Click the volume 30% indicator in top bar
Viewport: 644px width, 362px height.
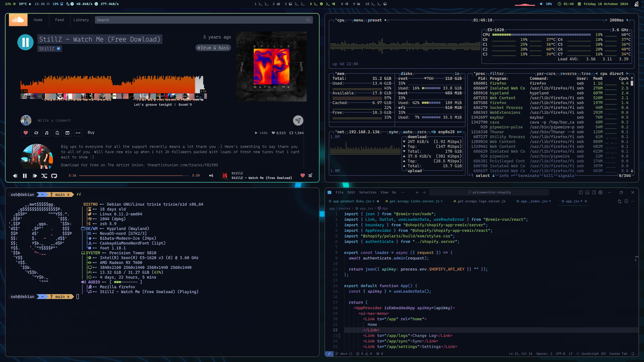546,4
